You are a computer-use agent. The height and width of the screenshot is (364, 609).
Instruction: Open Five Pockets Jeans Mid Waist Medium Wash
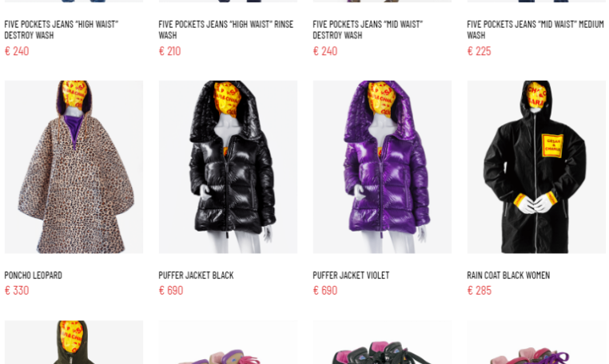(535, 30)
